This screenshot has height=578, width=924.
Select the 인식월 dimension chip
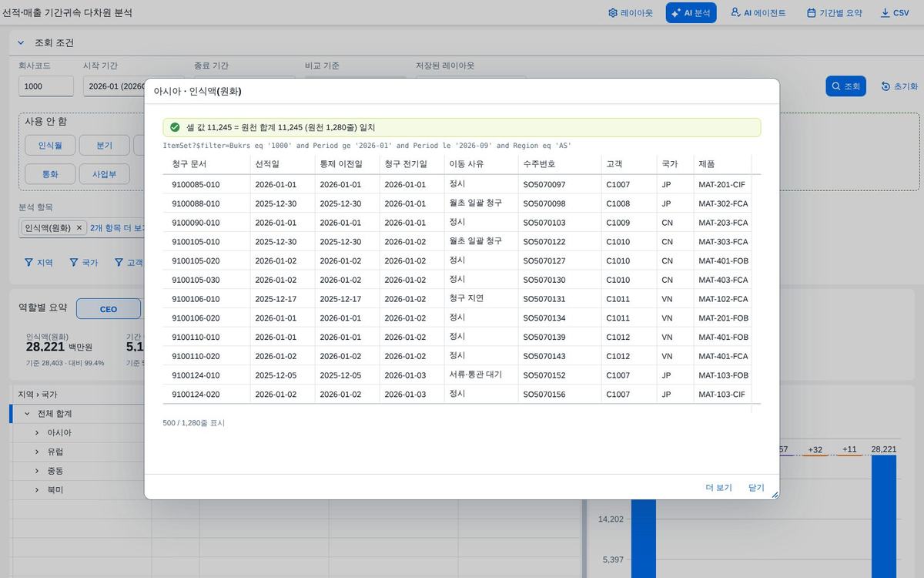tap(50, 145)
